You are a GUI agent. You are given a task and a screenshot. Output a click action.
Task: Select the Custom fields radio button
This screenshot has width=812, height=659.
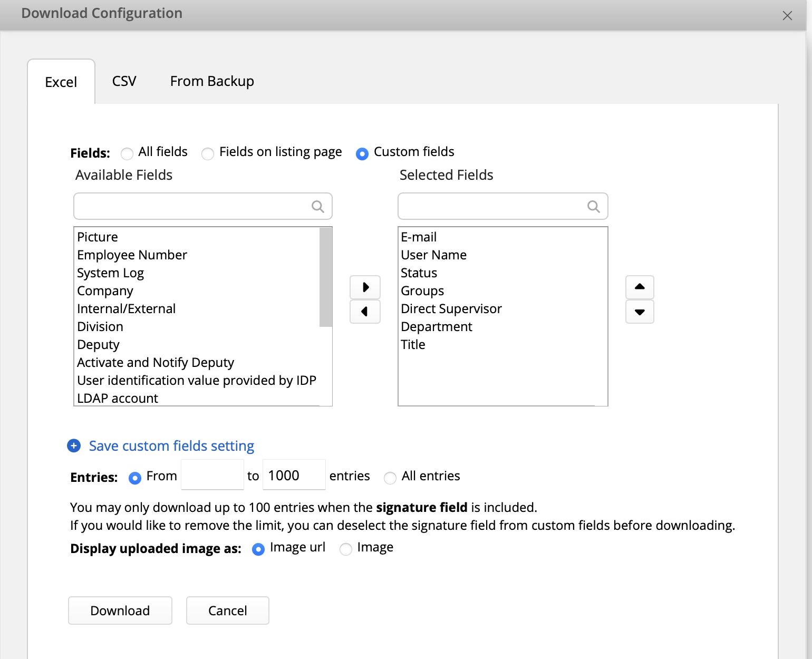pyautogui.click(x=362, y=154)
